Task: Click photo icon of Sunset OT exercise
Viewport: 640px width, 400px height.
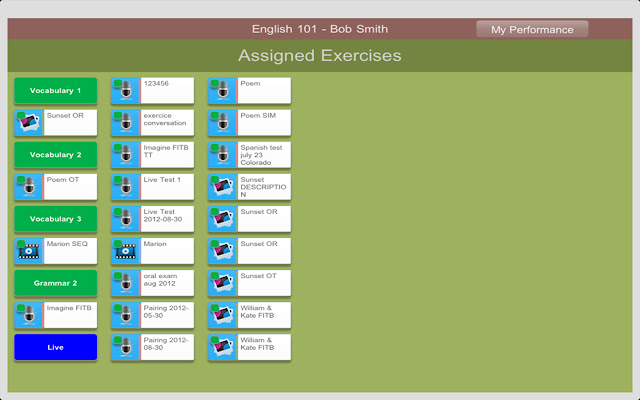Action: [x=222, y=283]
